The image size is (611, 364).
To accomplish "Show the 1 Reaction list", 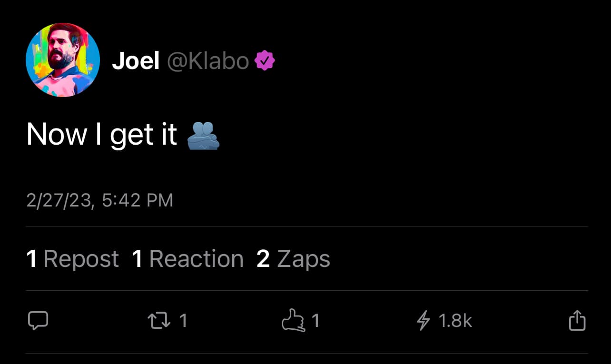I will click(187, 259).
